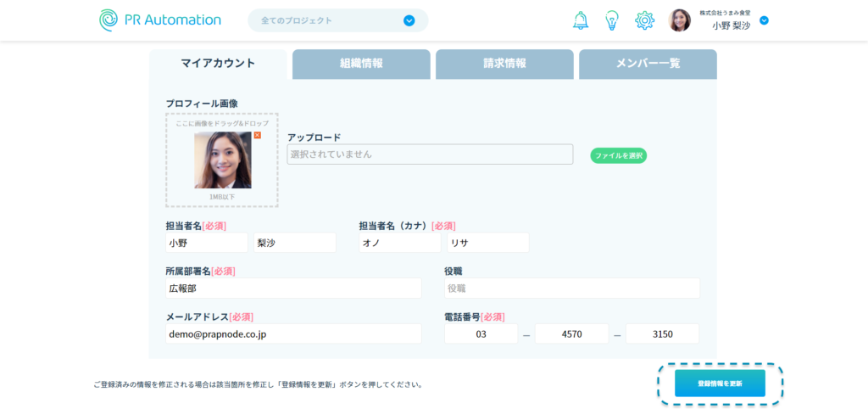Open the settings gear icon

pos(644,20)
